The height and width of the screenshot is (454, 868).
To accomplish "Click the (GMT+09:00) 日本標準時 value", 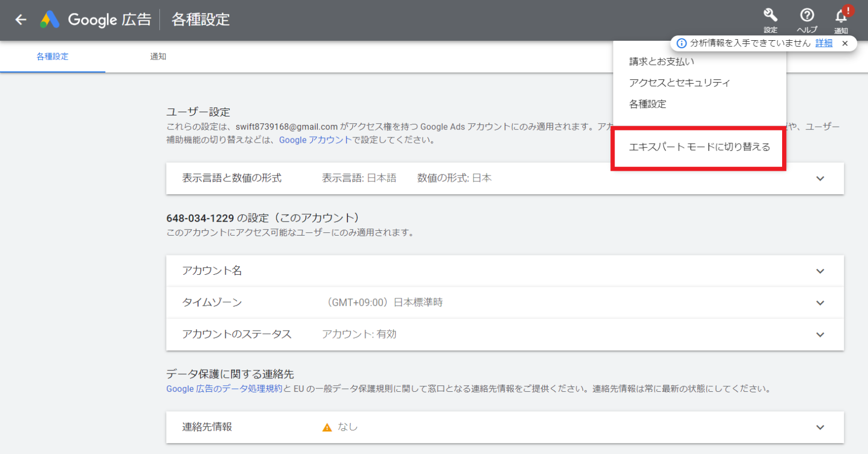I will [384, 302].
